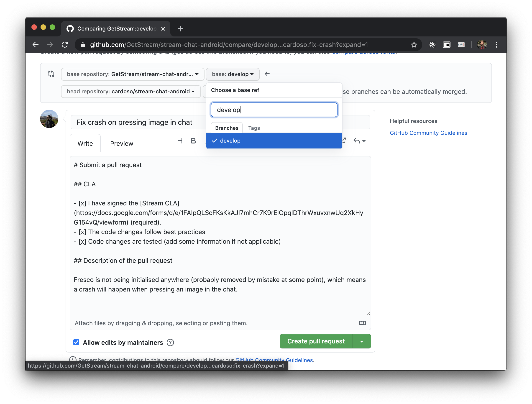532x404 pixels.
Task: Click the GitHub Community Guidelines link
Action: (428, 132)
